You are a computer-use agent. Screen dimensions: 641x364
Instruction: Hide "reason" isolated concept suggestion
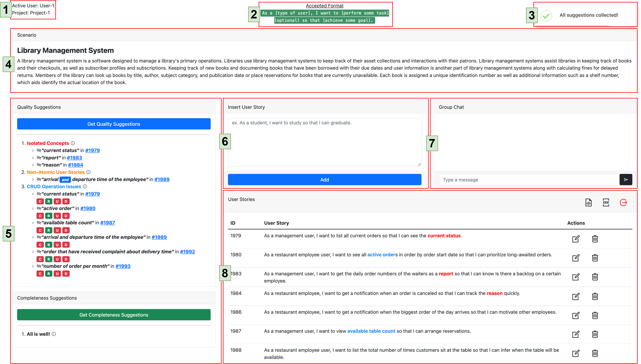(x=39, y=165)
